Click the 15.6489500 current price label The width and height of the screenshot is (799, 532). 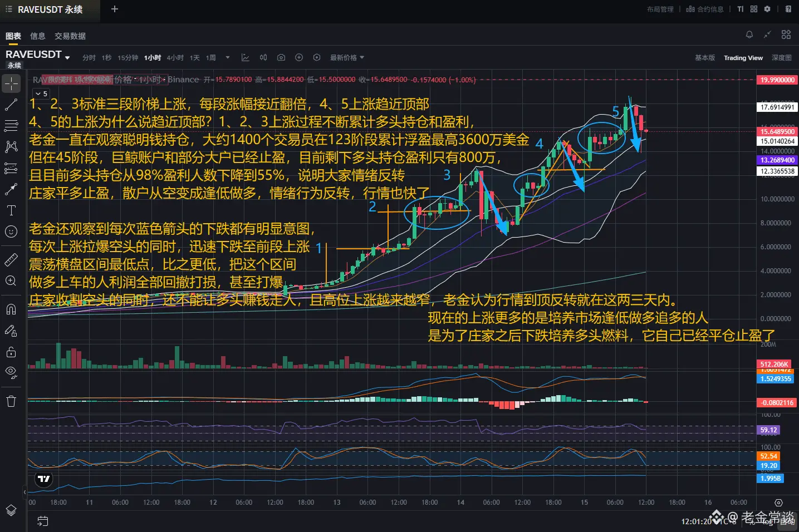coord(777,132)
